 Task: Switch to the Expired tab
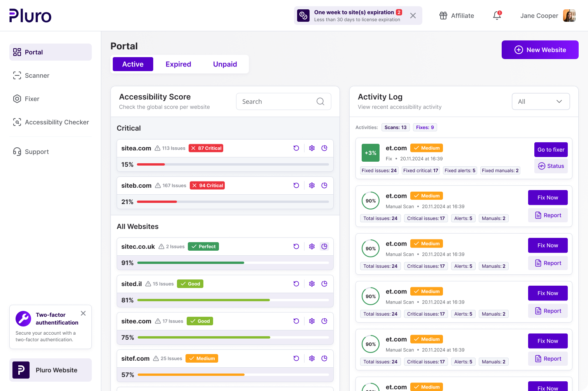point(178,64)
